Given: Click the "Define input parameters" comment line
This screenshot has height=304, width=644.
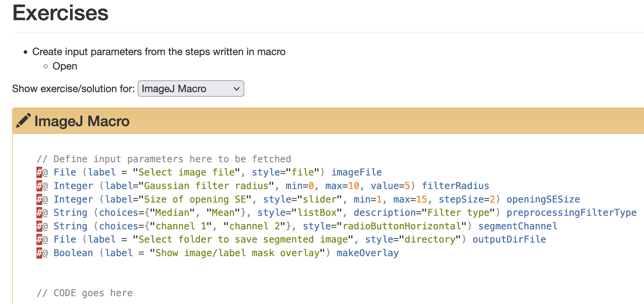Looking at the screenshot, I should tap(164, 159).
